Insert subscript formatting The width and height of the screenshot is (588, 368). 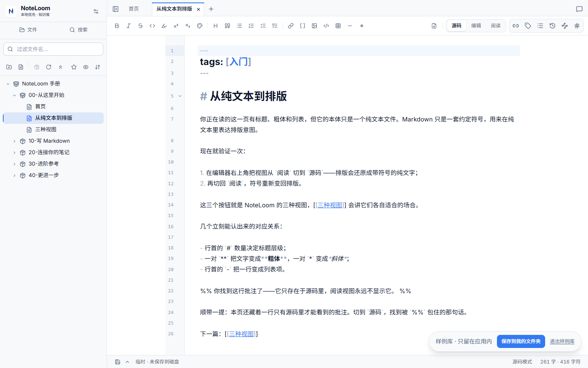tap(188, 26)
